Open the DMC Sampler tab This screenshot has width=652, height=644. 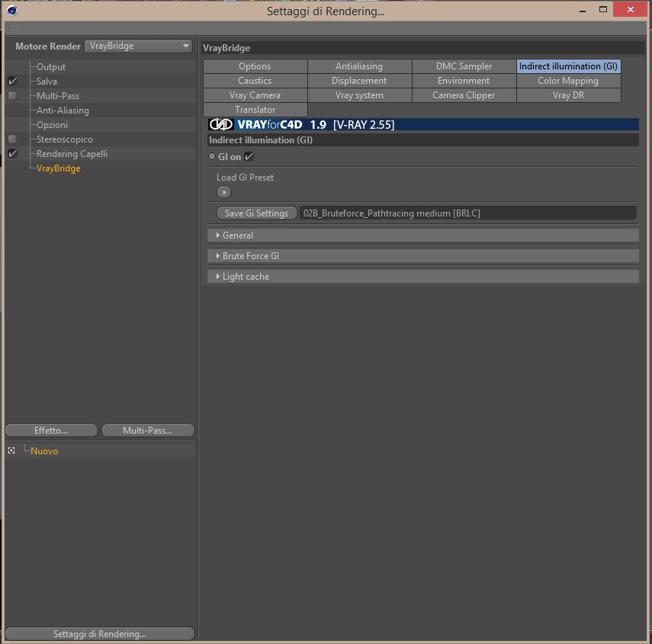464,66
